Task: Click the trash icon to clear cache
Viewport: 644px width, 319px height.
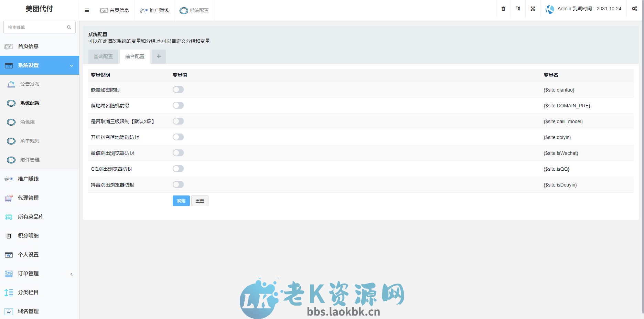Action: pyautogui.click(x=503, y=9)
